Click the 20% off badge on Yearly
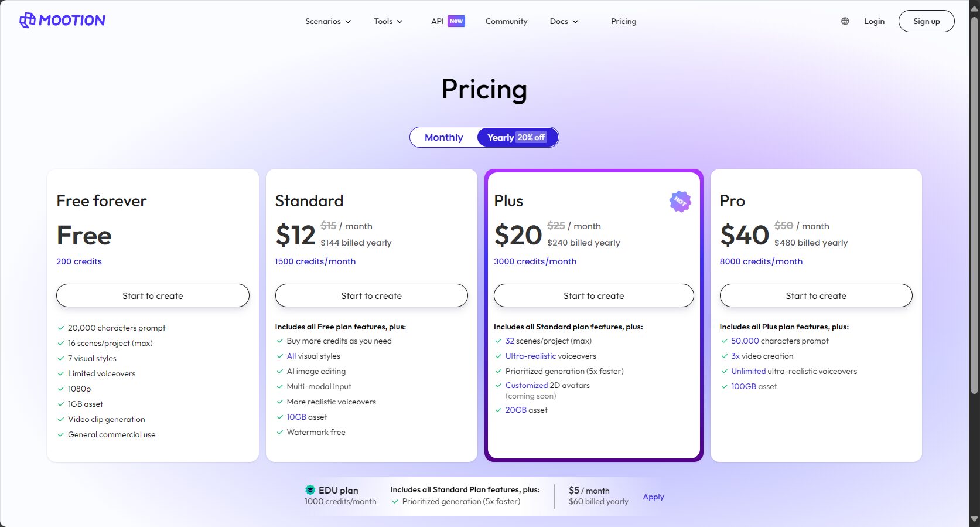The image size is (980, 527). tap(531, 137)
